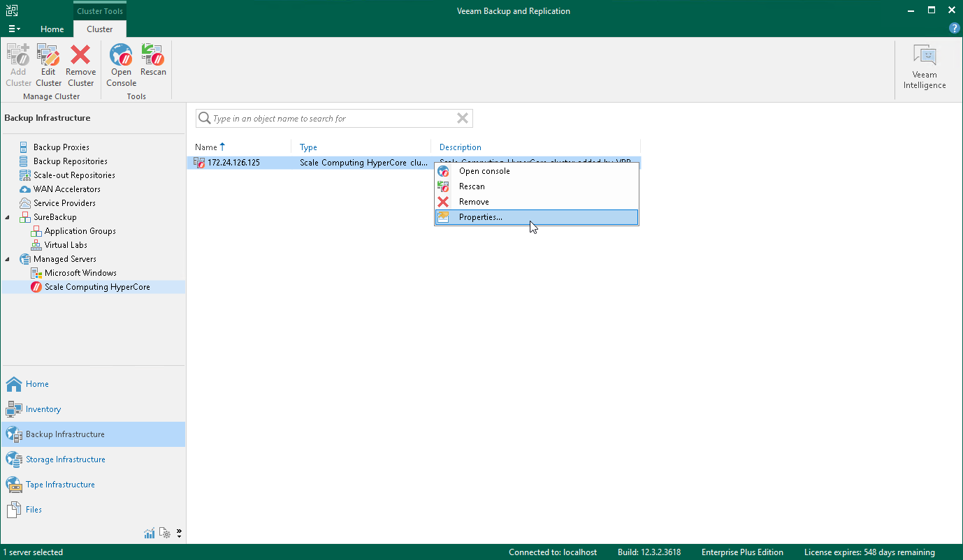
Task: Click the Rescan context menu icon
Action: 443,186
